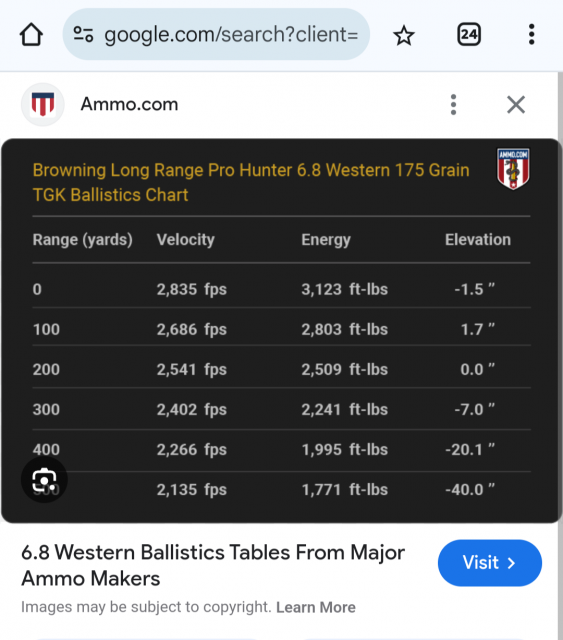Open the tab switcher showing 24 tabs

[469, 35]
